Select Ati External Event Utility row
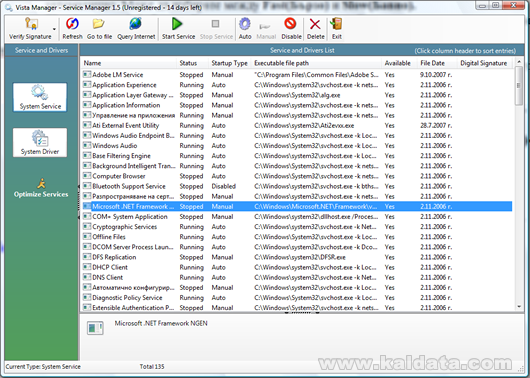 pos(297,125)
